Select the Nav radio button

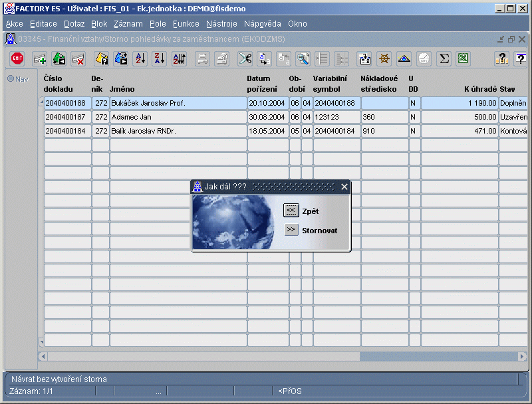pos(11,78)
